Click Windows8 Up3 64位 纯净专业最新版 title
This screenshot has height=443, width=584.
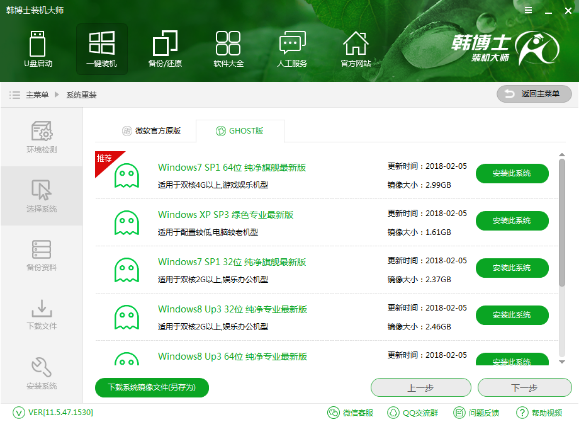[232, 357]
